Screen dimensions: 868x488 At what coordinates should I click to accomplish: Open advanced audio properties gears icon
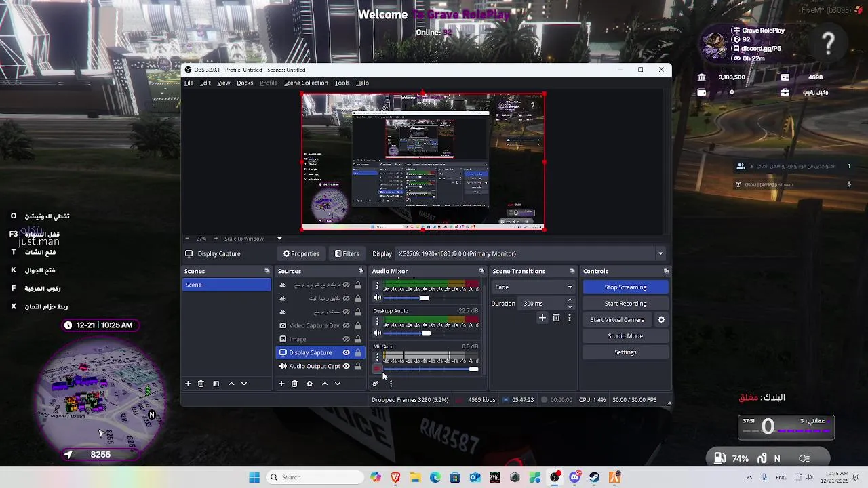pyautogui.click(x=375, y=384)
